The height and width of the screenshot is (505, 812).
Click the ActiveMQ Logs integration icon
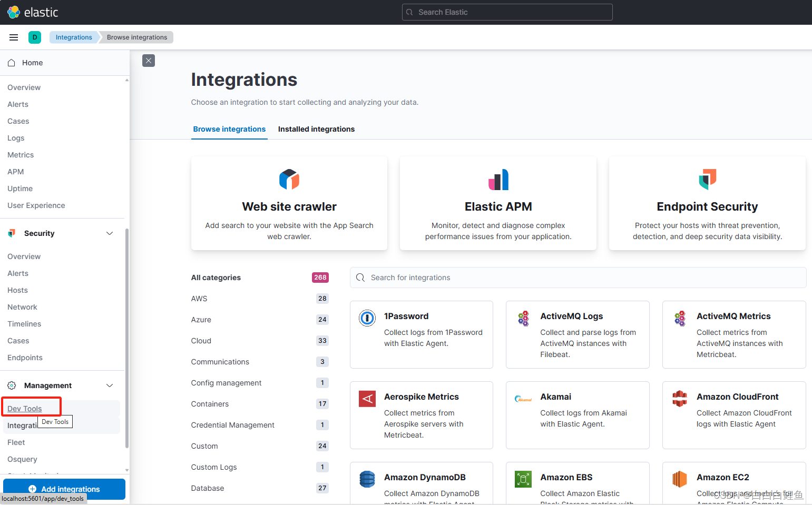coord(523,318)
